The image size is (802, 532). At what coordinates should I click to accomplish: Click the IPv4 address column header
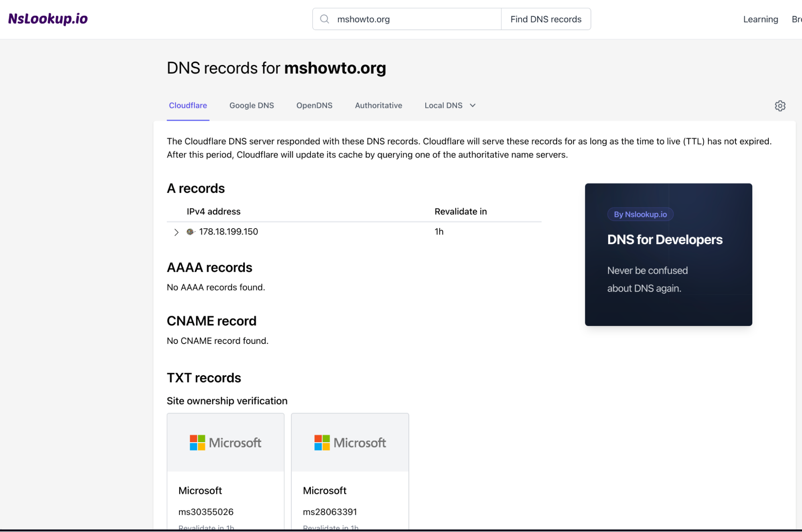[x=213, y=212]
